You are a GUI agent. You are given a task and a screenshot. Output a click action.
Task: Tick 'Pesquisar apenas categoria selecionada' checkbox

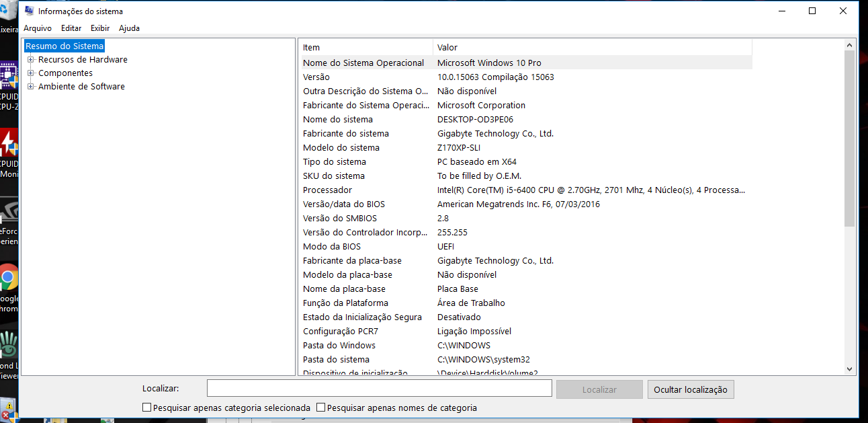click(x=146, y=408)
